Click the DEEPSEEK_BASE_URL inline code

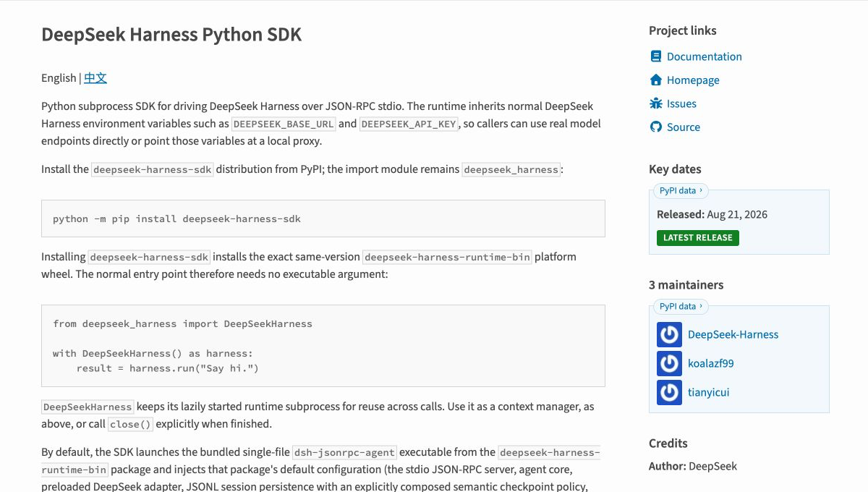coord(284,124)
